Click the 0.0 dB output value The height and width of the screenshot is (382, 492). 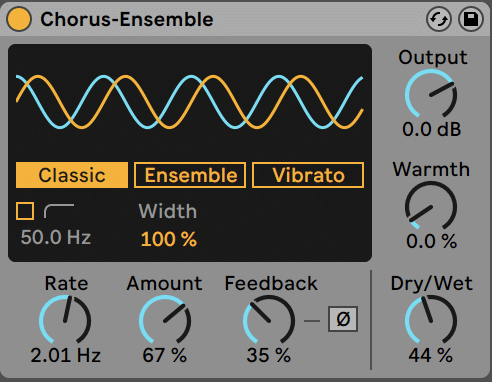click(x=431, y=129)
